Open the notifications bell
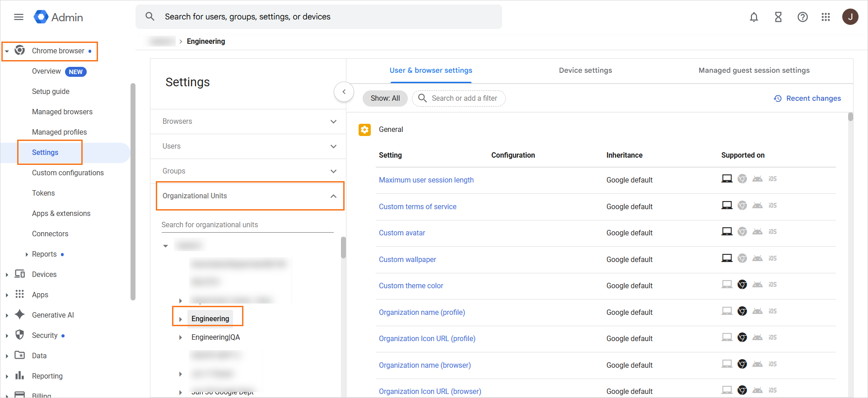Viewport: 868px width, 398px height. coord(754,17)
